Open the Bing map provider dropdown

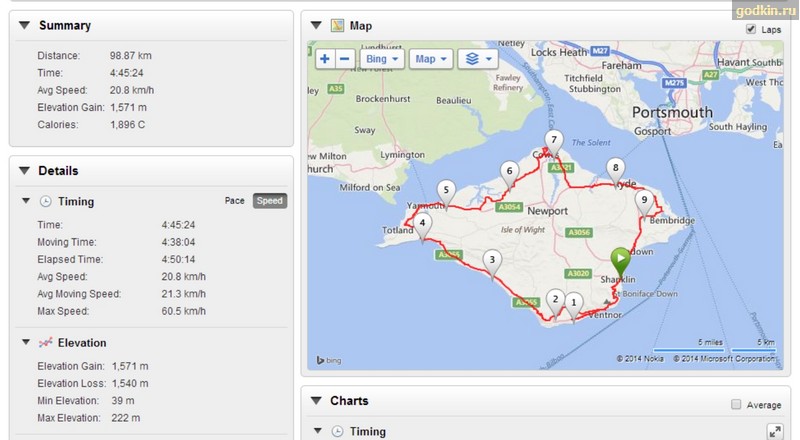point(382,59)
